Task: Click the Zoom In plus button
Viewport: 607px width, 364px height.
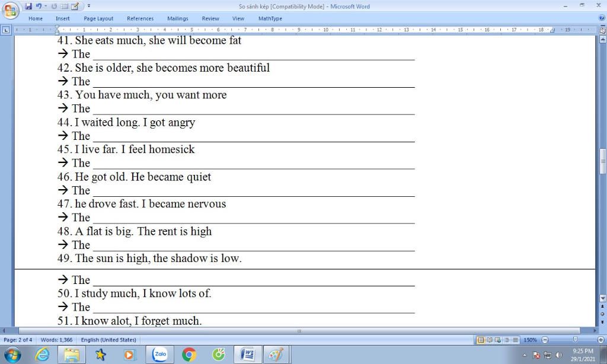Action: click(601, 340)
